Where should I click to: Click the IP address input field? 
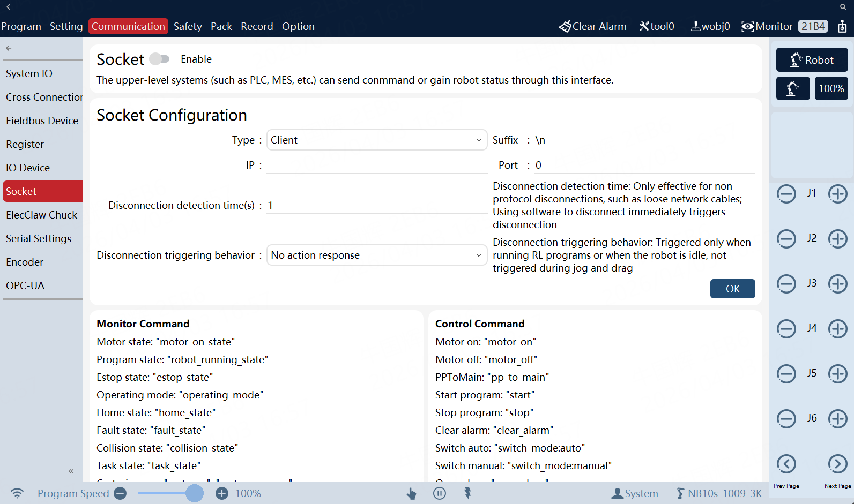tap(376, 165)
